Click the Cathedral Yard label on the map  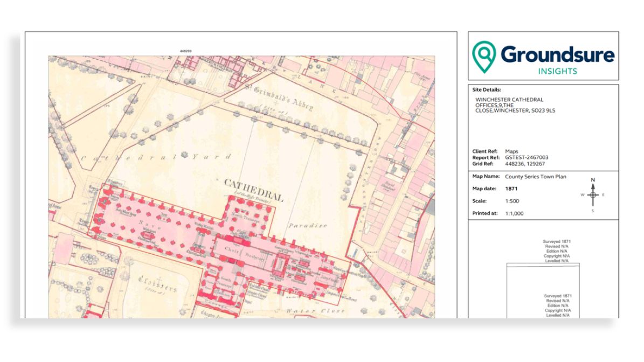156,157
